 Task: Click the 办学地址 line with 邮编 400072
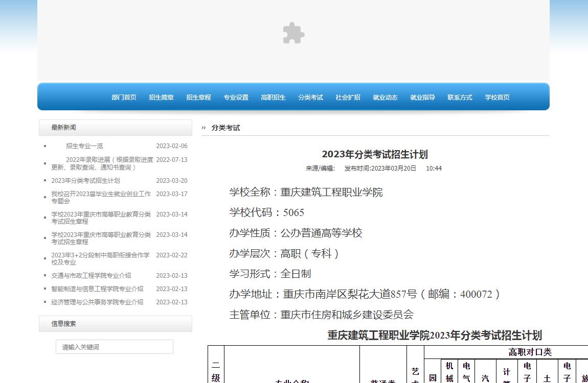coord(366,294)
